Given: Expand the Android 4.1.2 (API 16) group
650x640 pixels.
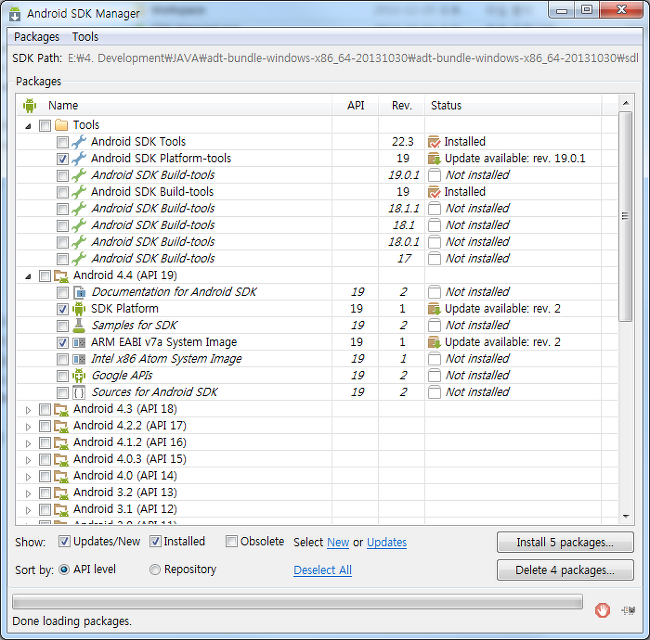Looking at the screenshot, I should pos(28,444).
